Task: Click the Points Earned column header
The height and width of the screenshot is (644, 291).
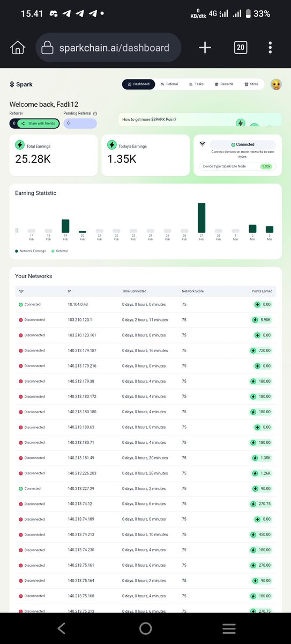Action: pos(262,291)
